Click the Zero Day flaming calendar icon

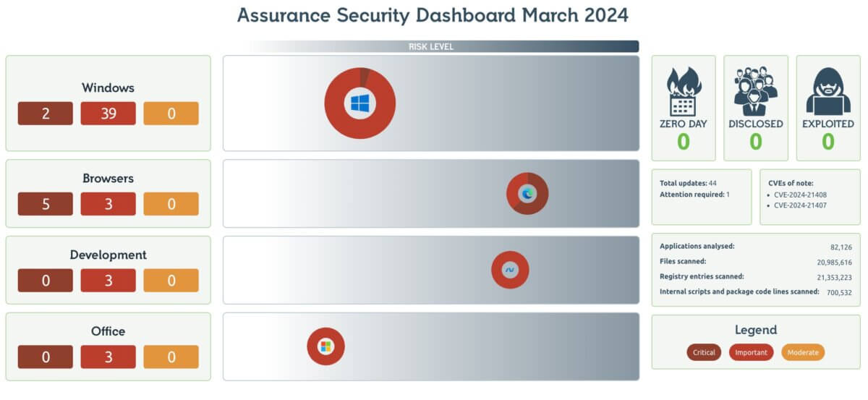tap(683, 92)
